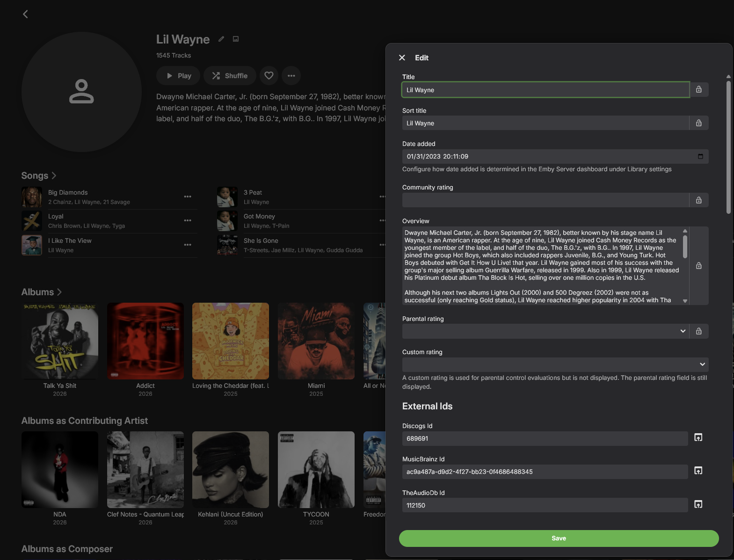Open the Parental rating dropdown
734x560 pixels.
(545, 331)
